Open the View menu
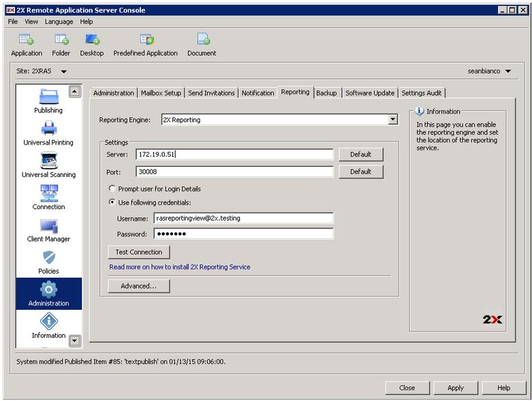The height and width of the screenshot is (401, 532). pos(31,22)
